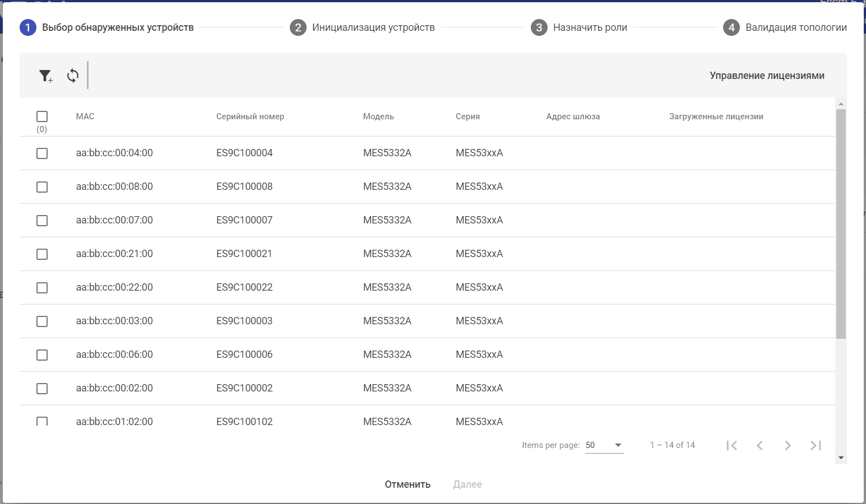Viewport: 866px width, 504px height.
Task: Go to the first page
Action: [731, 445]
